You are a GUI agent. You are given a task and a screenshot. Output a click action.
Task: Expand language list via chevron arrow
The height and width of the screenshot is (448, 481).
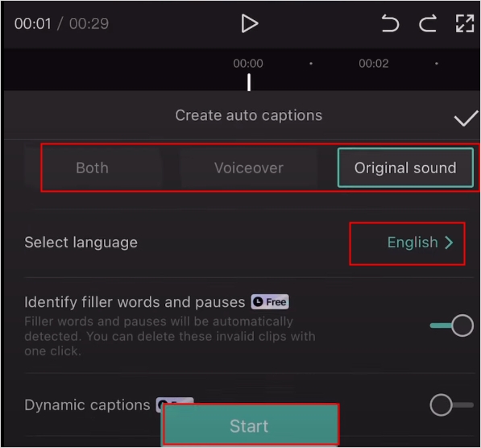tap(449, 243)
